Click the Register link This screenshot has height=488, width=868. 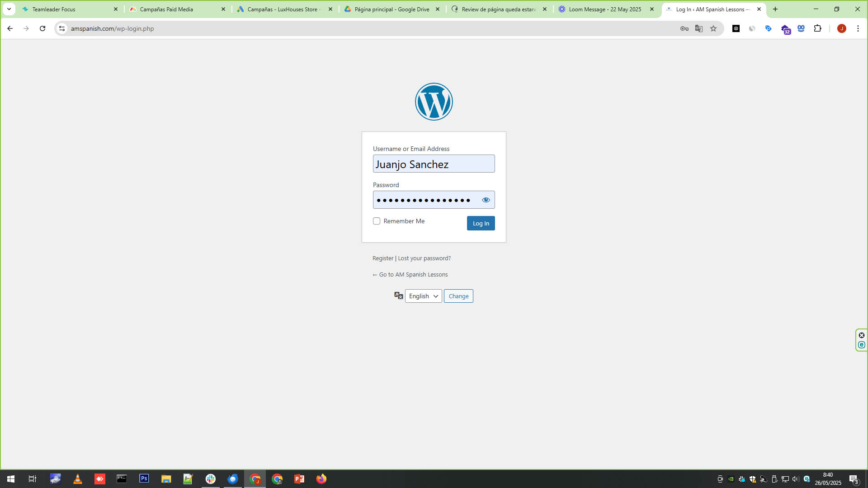[382, 258]
